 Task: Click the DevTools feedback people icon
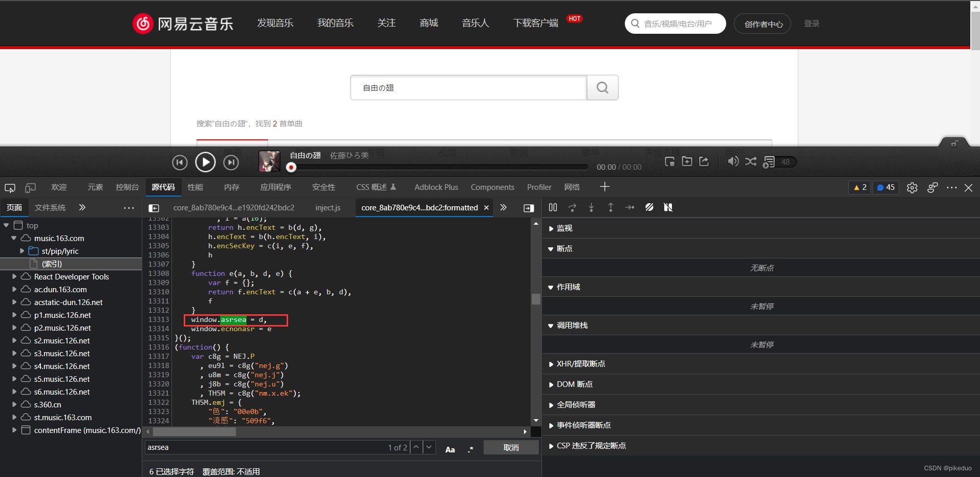(x=932, y=188)
